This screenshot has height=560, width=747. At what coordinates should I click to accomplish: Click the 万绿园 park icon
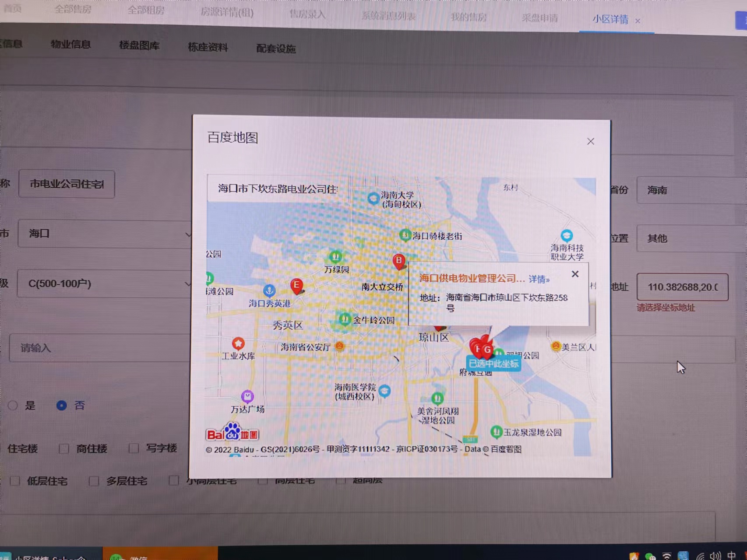pos(335,257)
